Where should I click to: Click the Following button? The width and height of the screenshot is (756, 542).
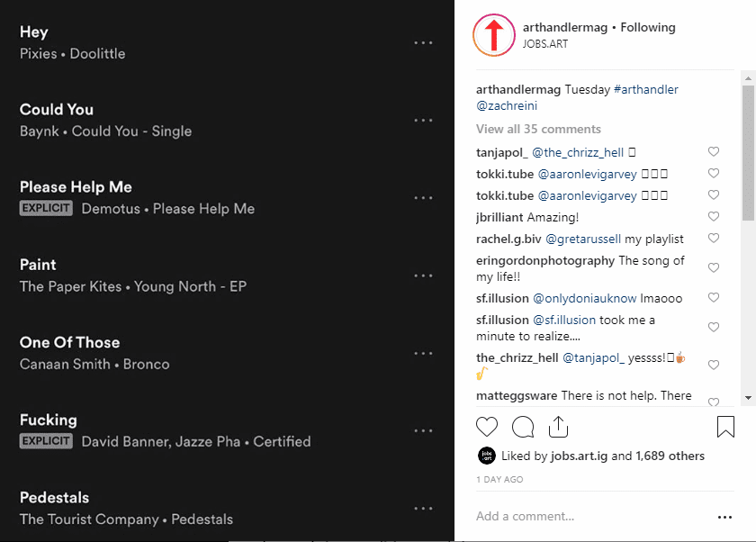point(647,28)
